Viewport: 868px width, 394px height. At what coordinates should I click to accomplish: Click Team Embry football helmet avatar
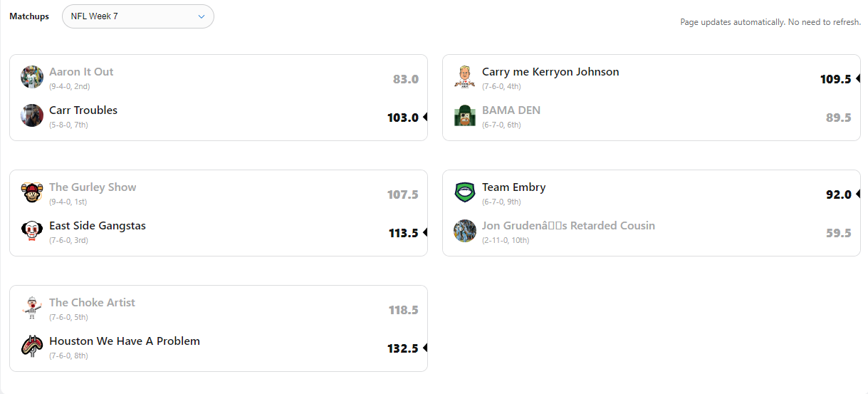[x=465, y=192]
